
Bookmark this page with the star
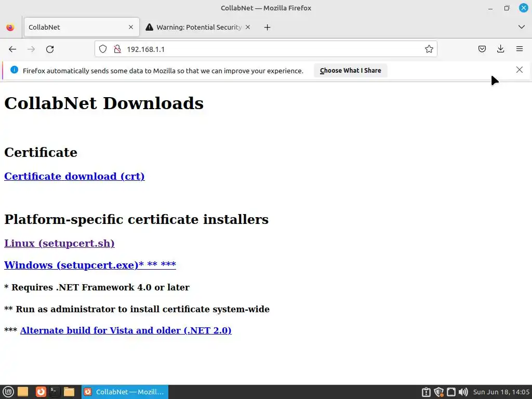click(x=429, y=49)
